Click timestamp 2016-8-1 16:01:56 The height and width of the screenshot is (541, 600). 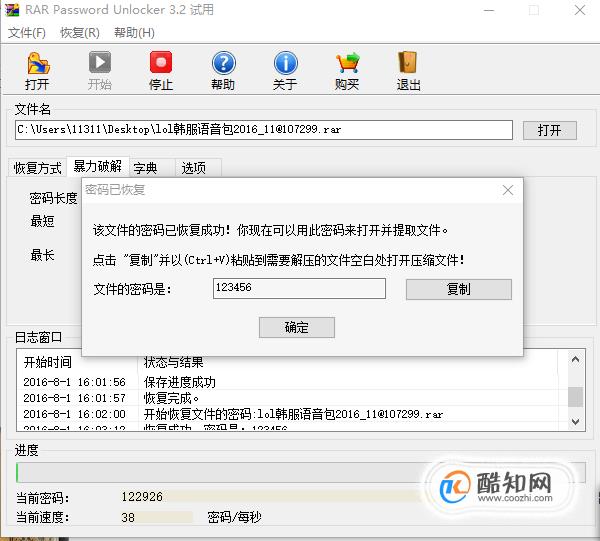tap(75, 382)
